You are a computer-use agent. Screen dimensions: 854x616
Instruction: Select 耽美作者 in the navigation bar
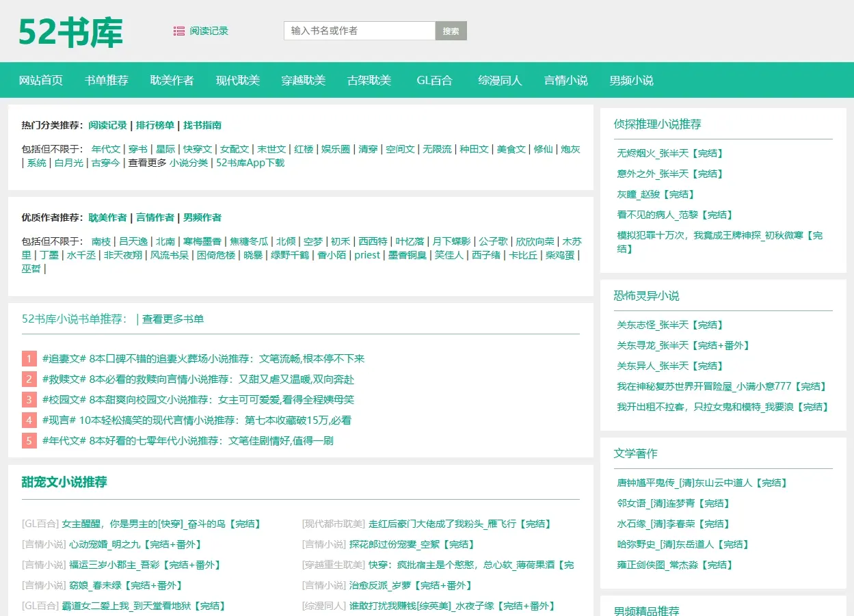click(172, 80)
